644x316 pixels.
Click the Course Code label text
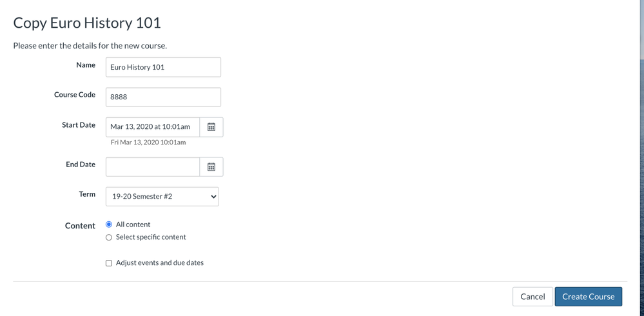75,95
